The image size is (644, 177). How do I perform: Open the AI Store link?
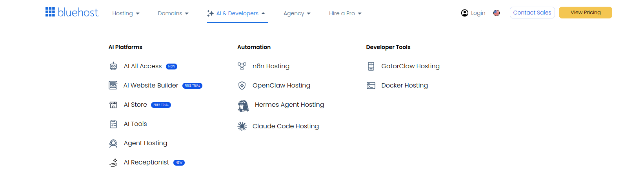pos(135,105)
